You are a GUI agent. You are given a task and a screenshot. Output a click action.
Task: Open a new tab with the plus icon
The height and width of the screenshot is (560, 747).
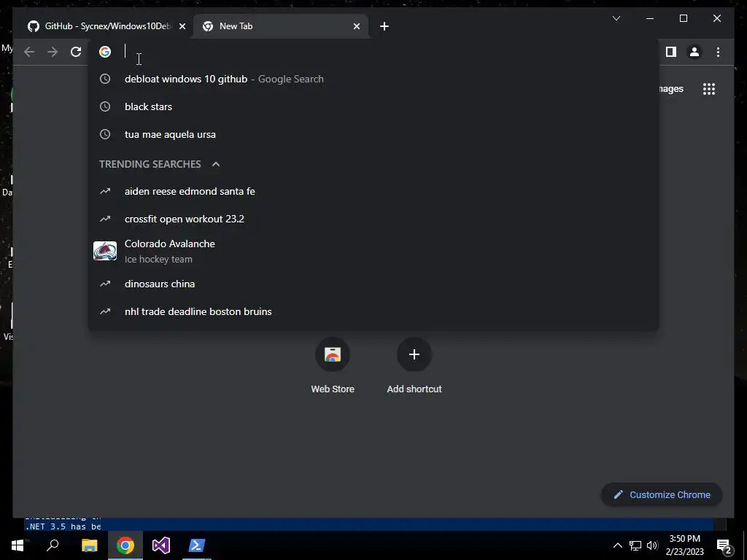384,26
